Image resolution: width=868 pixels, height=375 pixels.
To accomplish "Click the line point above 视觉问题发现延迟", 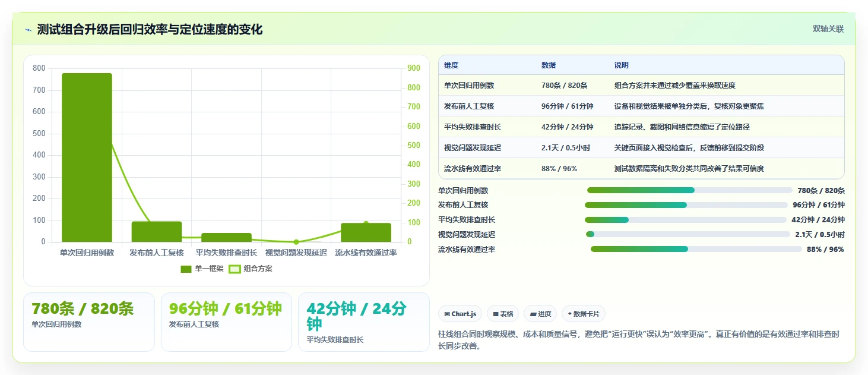I will [x=296, y=242].
